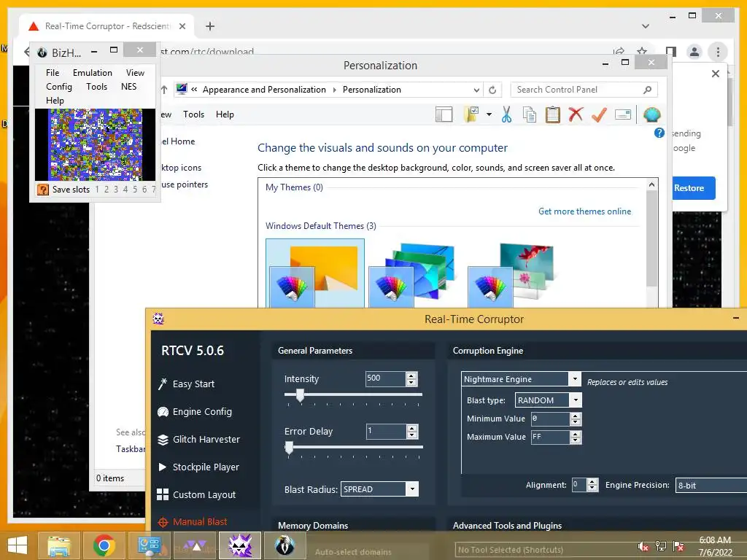Select the blue abstract Windows theme
The image size is (747, 560).
[412, 275]
